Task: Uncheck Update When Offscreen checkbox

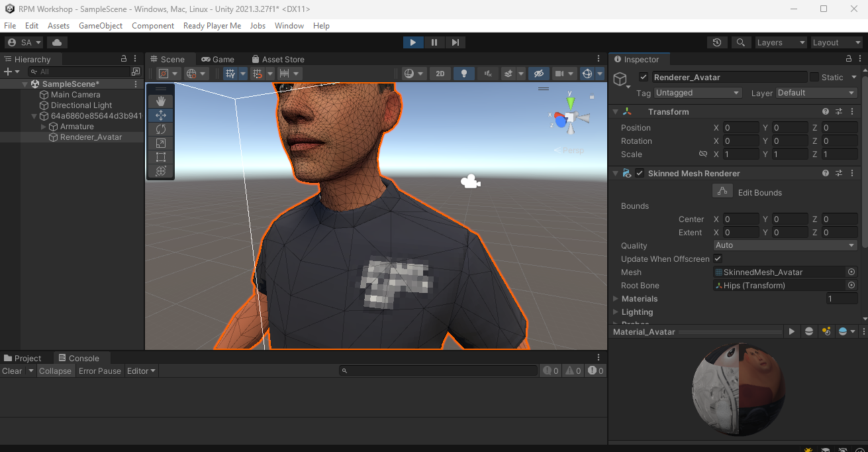Action: (x=718, y=258)
